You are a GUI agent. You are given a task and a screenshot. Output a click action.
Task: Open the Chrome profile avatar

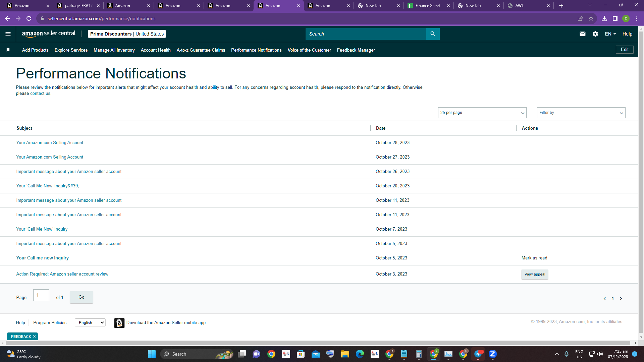click(x=626, y=18)
